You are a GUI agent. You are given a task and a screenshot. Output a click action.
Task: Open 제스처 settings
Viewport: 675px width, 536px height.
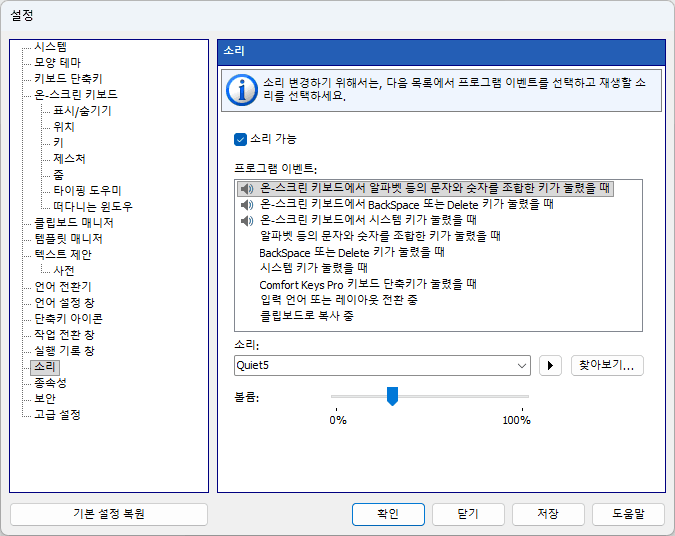69,158
